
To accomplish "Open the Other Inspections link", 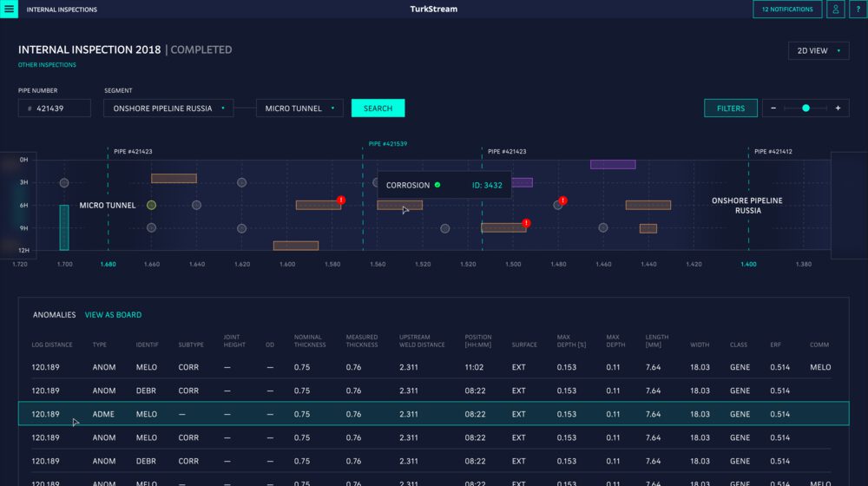I will click(47, 65).
